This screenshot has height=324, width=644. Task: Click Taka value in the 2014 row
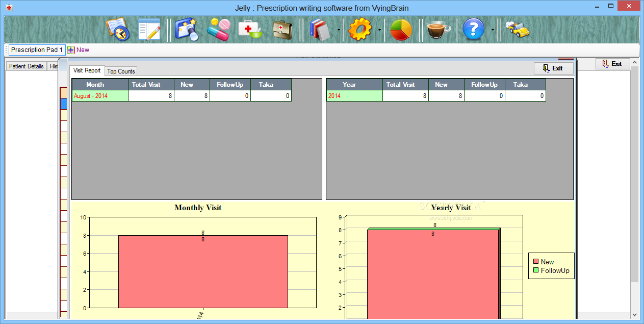525,96
